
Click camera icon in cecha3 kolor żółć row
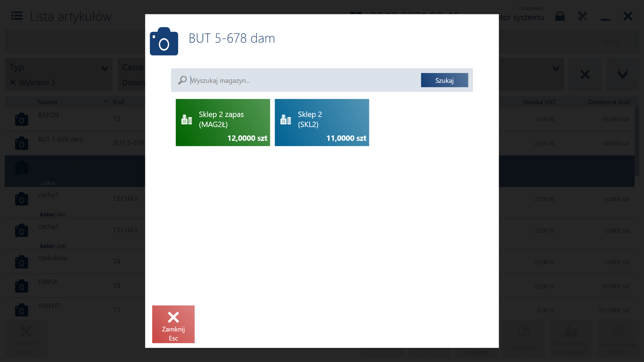[x=21, y=230]
